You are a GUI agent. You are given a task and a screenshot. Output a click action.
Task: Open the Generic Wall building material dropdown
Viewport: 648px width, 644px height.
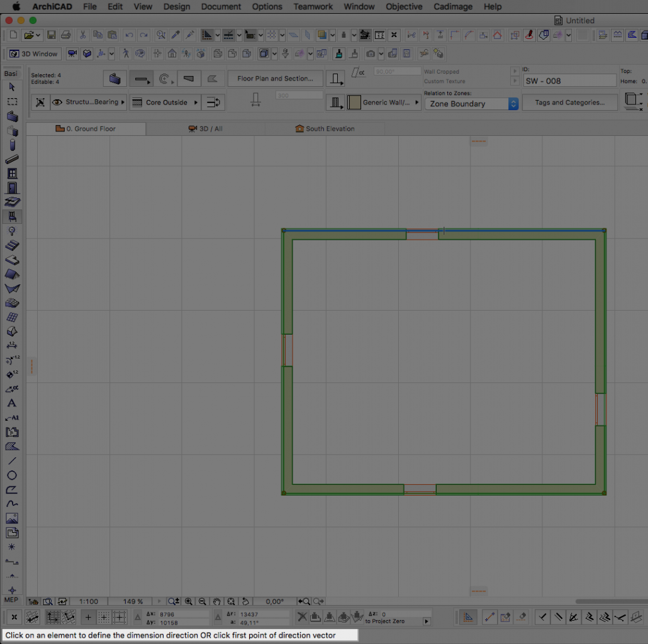tap(384, 103)
